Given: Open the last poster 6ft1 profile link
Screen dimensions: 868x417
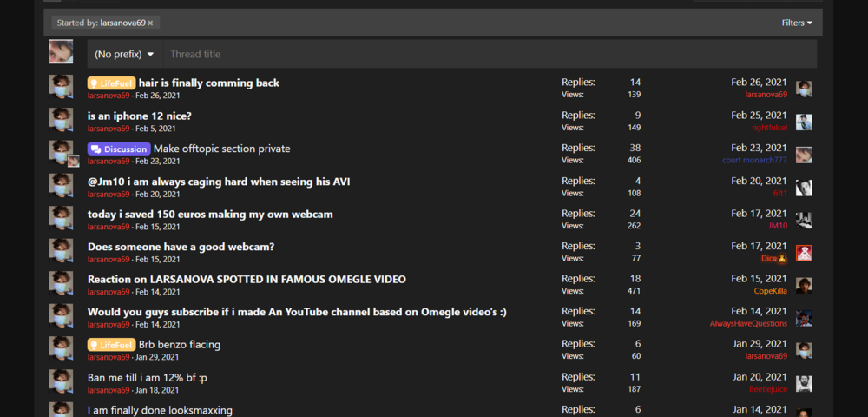Looking at the screenshot, I should coord(780,193).
